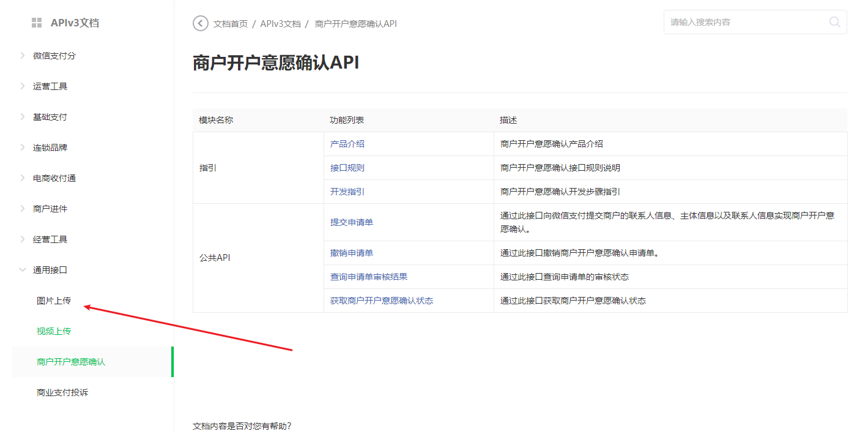Open the 商业支付投诉 sidebar item
The image size is (868, 431).
pyautogui.click(x=62, y=392)
